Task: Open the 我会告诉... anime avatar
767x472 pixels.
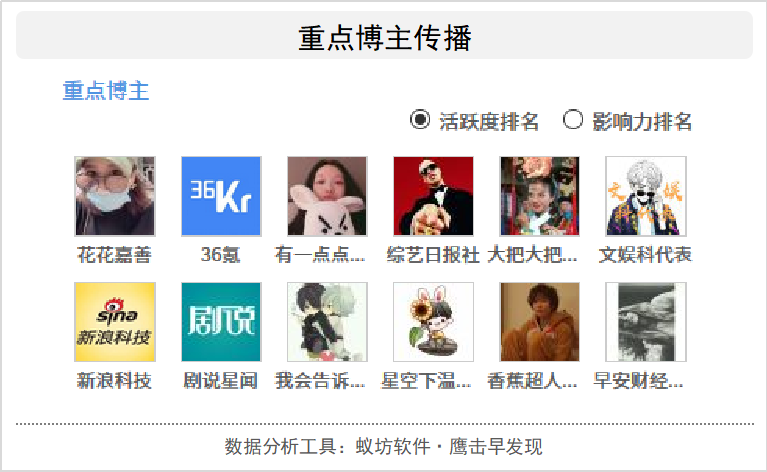Action: pos(327,322)
